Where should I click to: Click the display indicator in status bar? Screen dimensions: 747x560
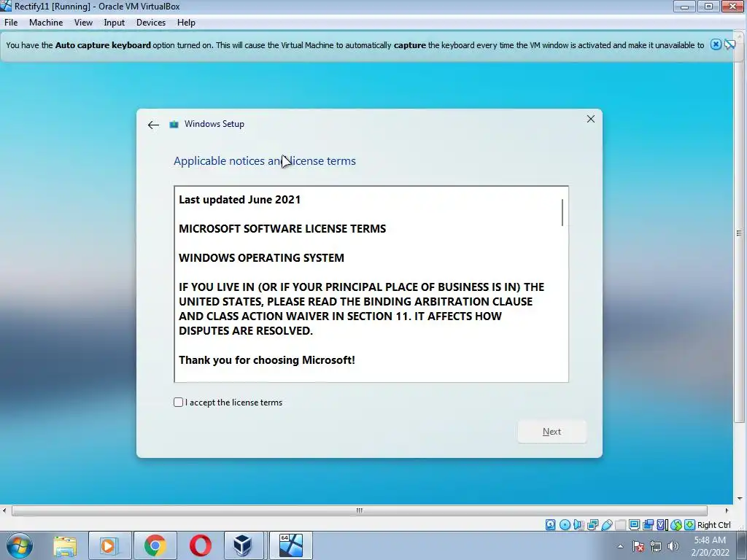click(634, 525)
